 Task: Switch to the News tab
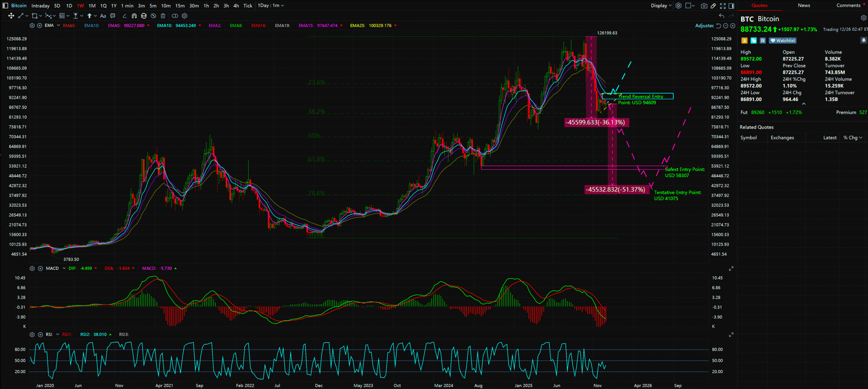point(803,5)
